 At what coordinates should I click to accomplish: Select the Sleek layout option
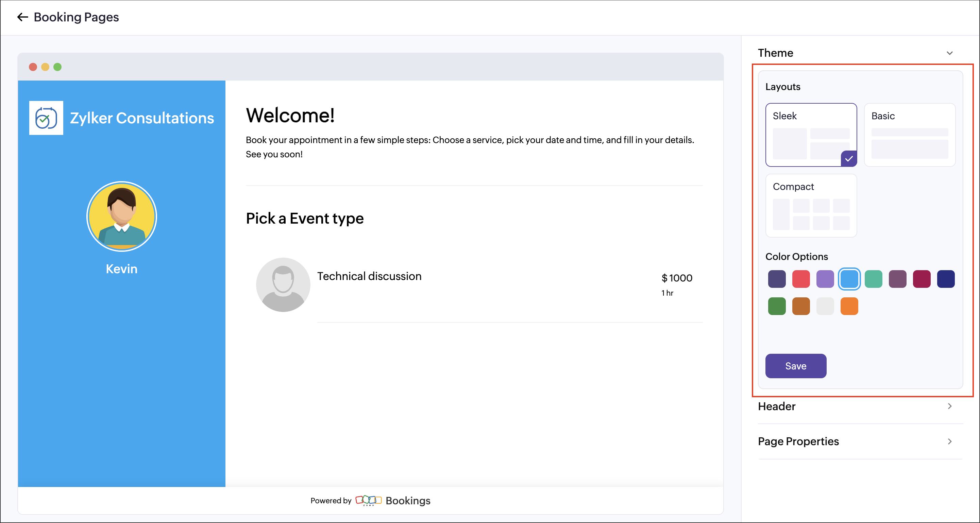(x=811, y=135)
